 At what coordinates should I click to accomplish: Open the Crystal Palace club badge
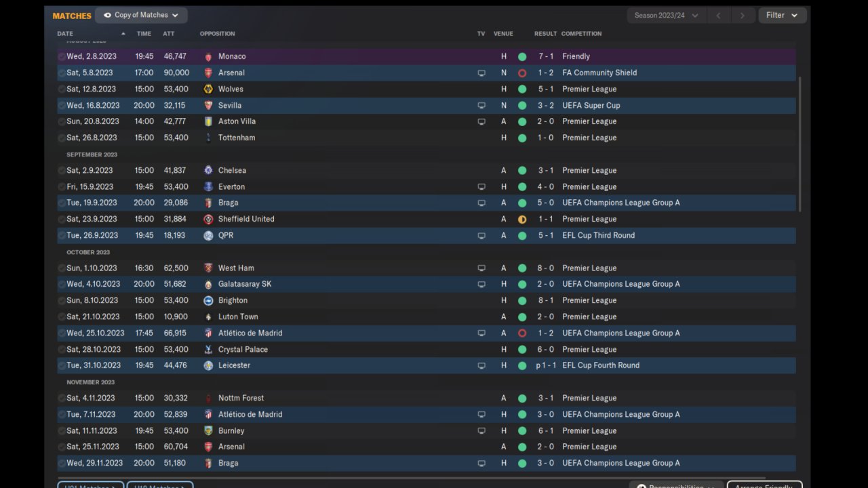(208, 349)
